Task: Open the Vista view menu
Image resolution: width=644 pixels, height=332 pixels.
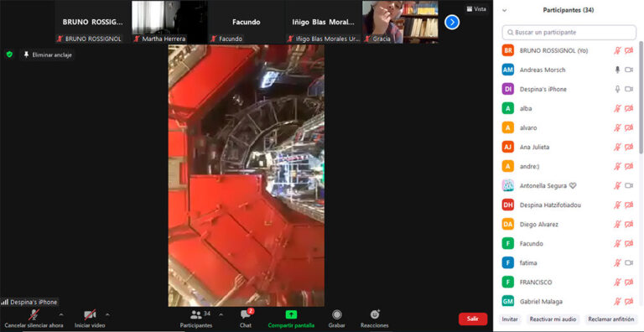Action: tap(476, 8)
